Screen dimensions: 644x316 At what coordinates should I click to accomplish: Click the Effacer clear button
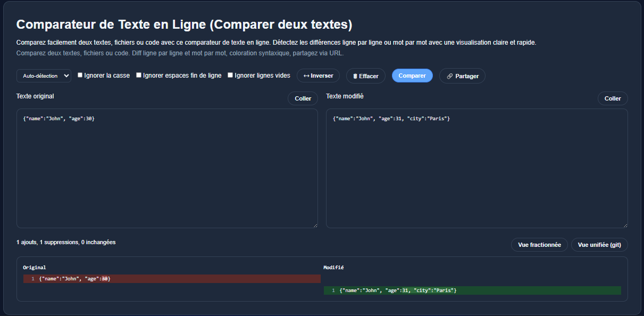pyautogui.click(x=366, y=76)
